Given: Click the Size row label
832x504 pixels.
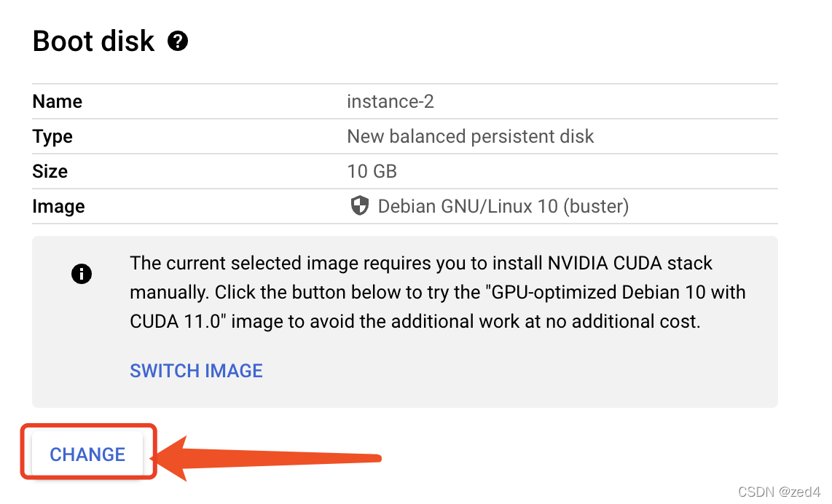Looking at the screenshot, I should [x=50, y=171].
